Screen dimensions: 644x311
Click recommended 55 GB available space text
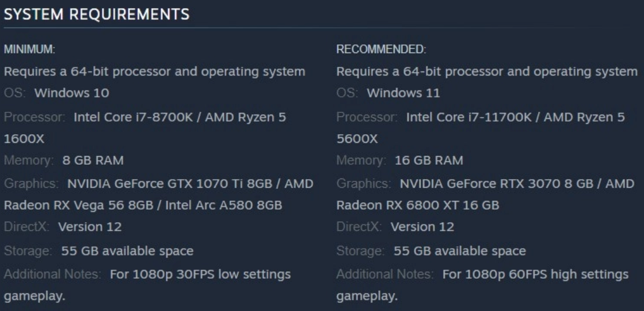[460, 251]
